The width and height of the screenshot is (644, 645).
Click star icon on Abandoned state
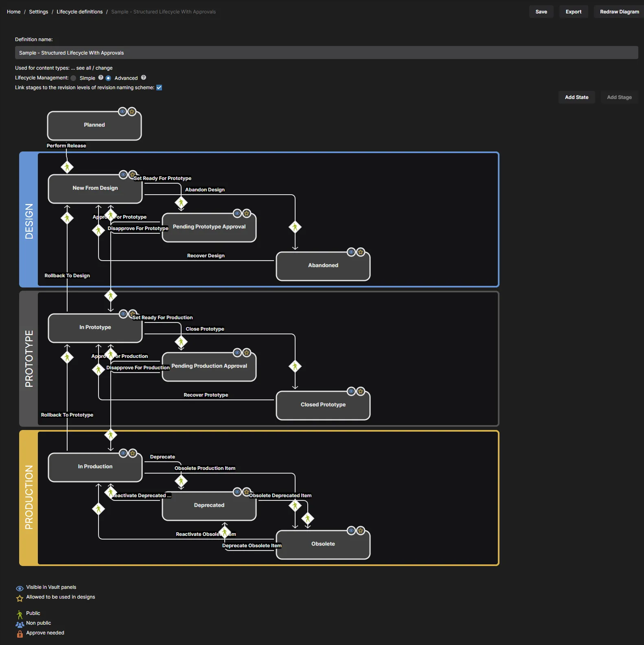click(x=361, y=252)
